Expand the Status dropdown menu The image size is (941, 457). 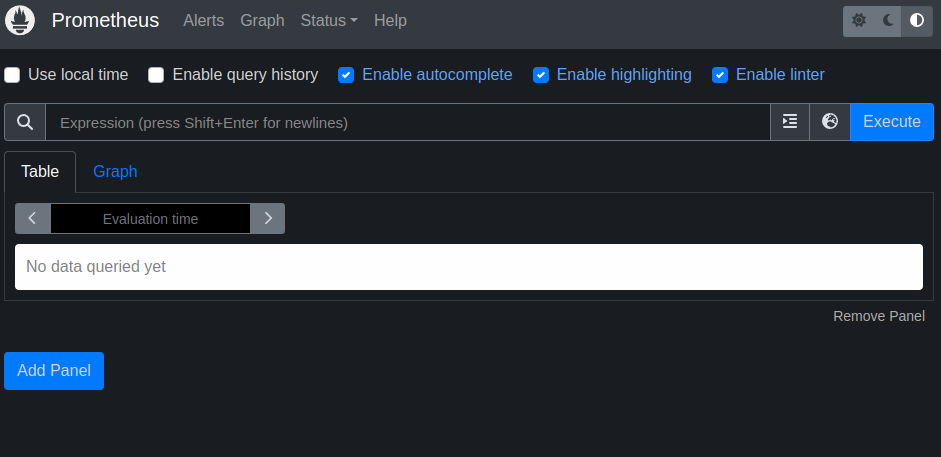coord(328,20)
